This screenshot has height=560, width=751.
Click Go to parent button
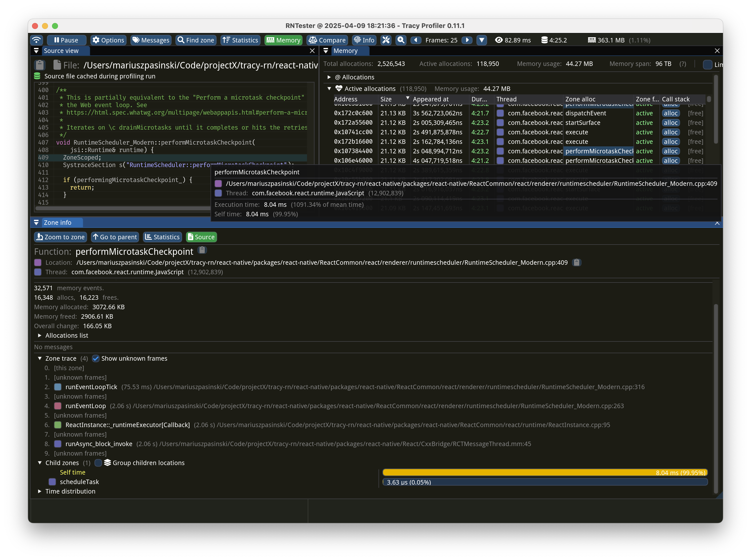[115, 237]
